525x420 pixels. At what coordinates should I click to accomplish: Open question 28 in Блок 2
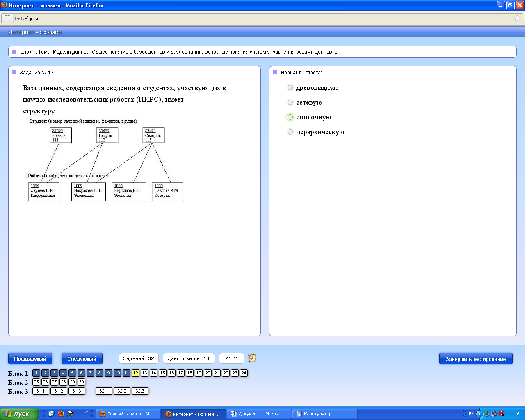click(x=63, y=382)
